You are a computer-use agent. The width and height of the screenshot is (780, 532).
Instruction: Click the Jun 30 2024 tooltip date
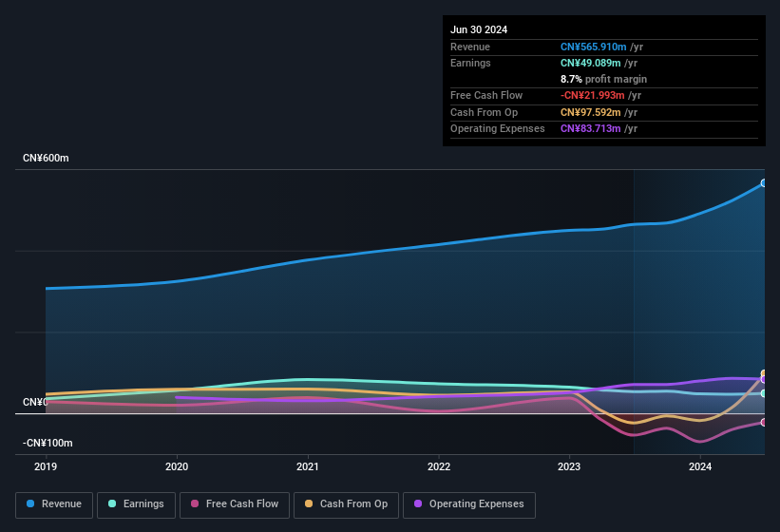point(479,29)
